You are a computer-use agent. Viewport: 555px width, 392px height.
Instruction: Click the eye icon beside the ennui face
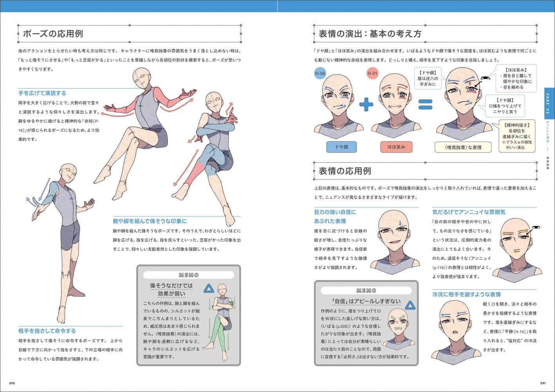click(536, 228)
